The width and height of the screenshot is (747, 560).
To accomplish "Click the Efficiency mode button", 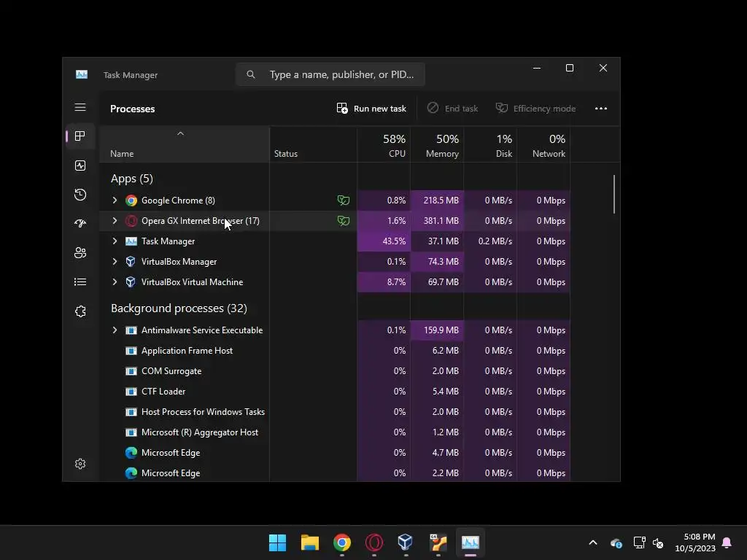I will coord(536,109).
